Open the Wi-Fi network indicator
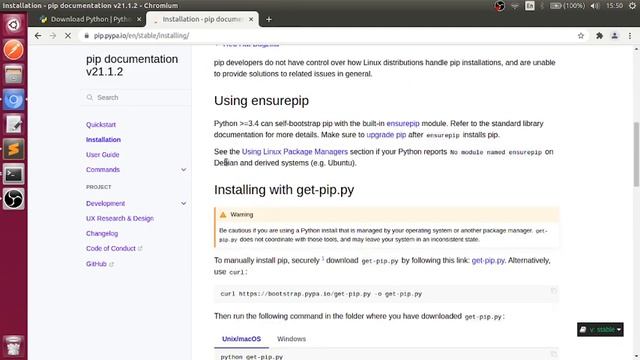 [x=515, y=6]
